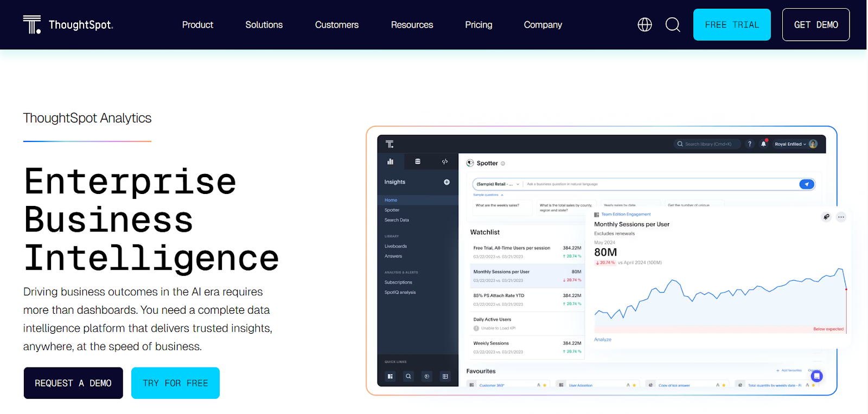Click the star icon on the Customer 360 card
This screenshot has width=868, height=414.
(545, 385)
